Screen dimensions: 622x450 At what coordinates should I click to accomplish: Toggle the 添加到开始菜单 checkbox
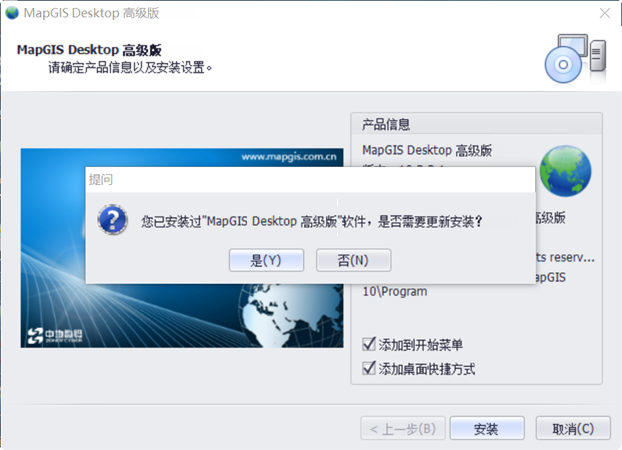369,344
